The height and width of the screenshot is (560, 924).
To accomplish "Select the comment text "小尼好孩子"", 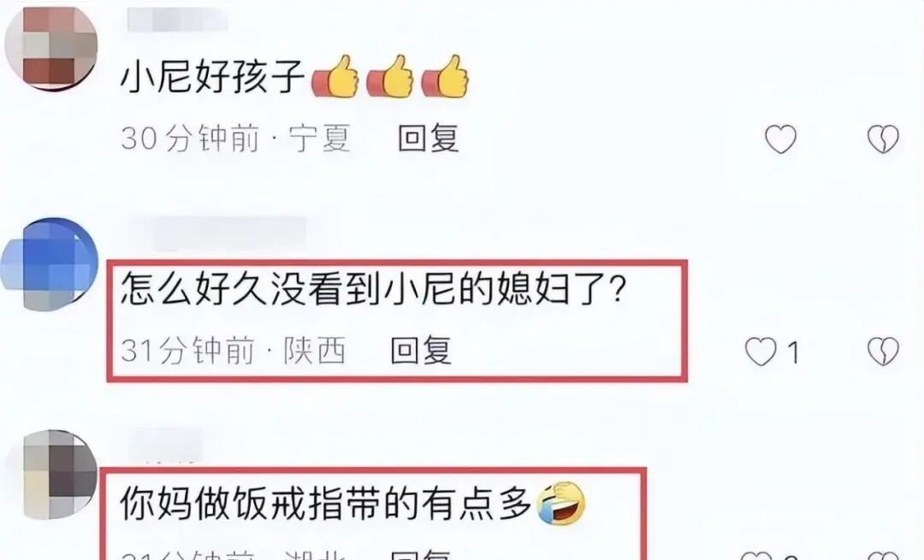I will 213,77.
